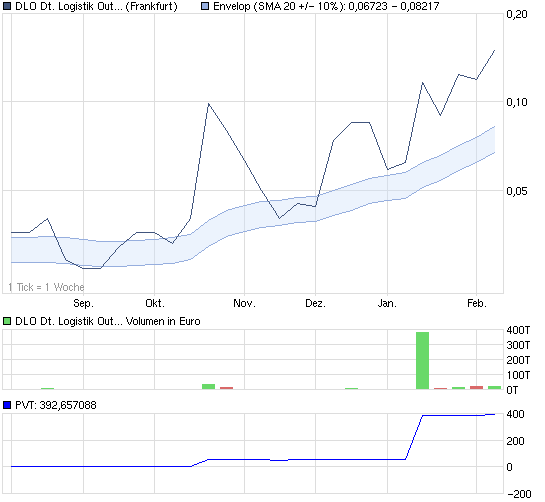Click the 200T volume axis value
The image size is (545, 502).
coord(518,360)
